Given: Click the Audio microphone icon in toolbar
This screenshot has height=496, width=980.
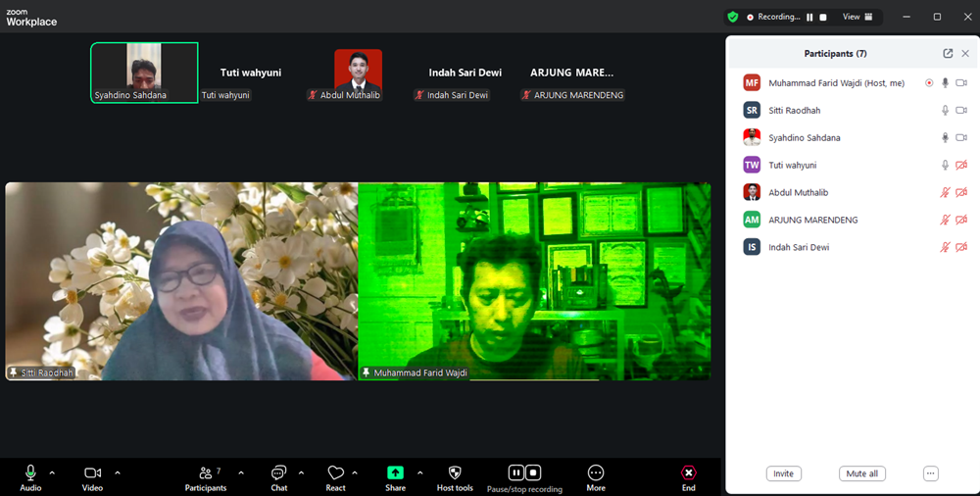Looking at the screenshot, I should [30, 472].
